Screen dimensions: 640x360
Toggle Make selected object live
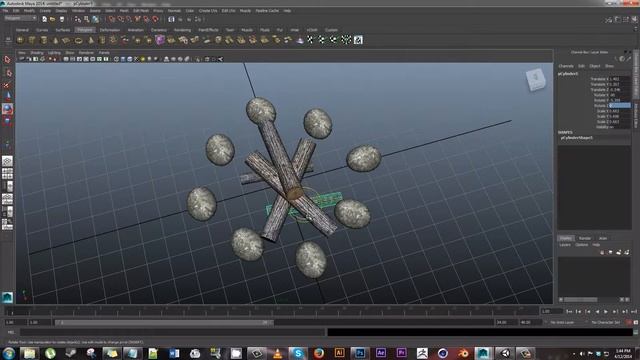coord(156,19)
